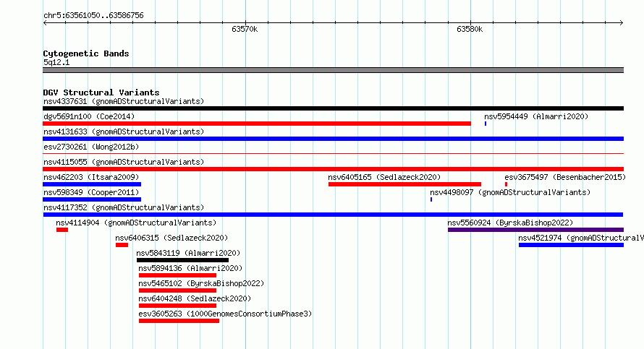Click the red esv3605263 variant bar
The width and height of the screenshot is (644, 349).
(x=179, y=321)
